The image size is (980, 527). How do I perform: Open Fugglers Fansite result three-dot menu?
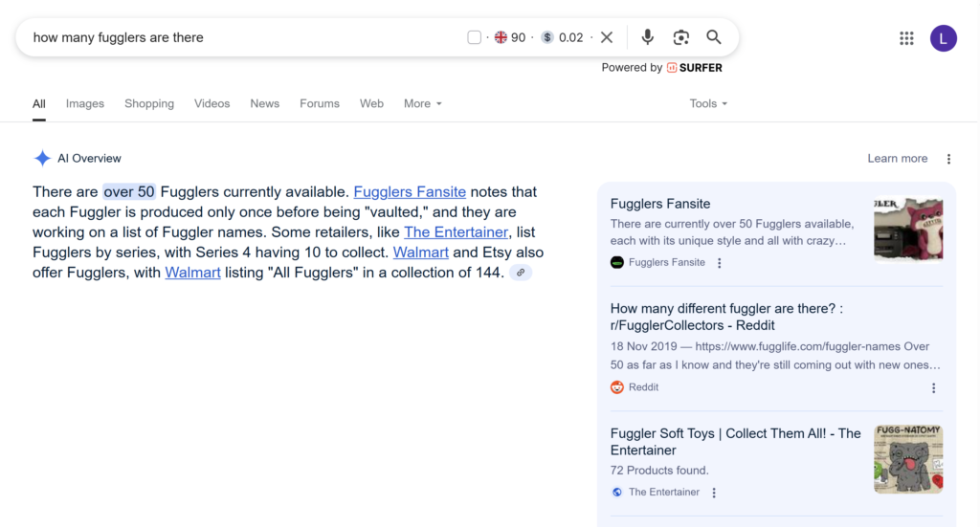click(720, 263)
